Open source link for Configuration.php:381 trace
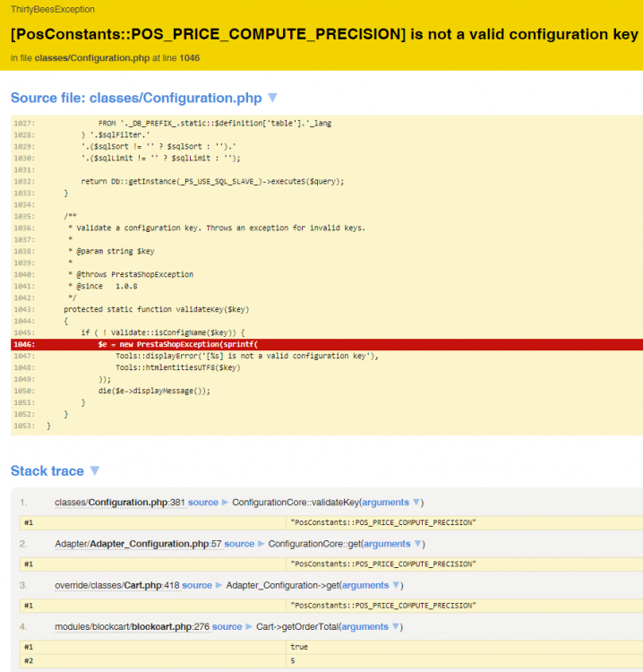This screenshot has width=643, height=672. click(203, 503)
